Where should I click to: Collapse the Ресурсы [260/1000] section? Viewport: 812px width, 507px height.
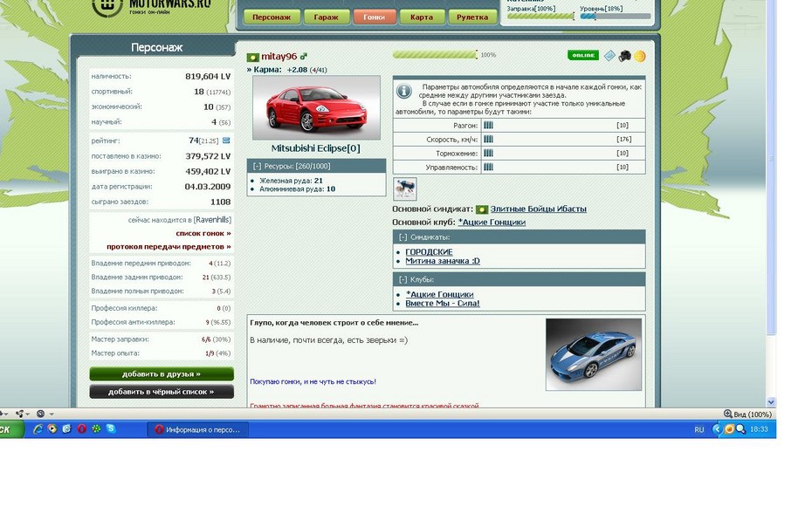257,166
